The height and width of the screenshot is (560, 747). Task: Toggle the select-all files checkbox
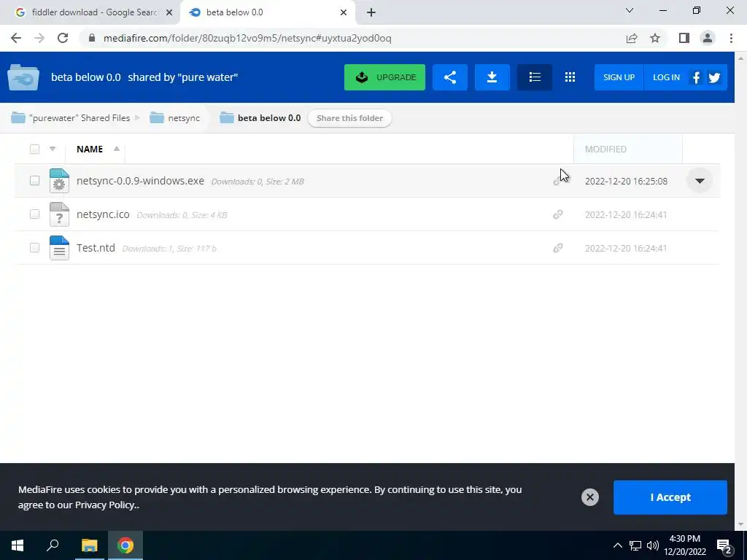click(34, 149)
